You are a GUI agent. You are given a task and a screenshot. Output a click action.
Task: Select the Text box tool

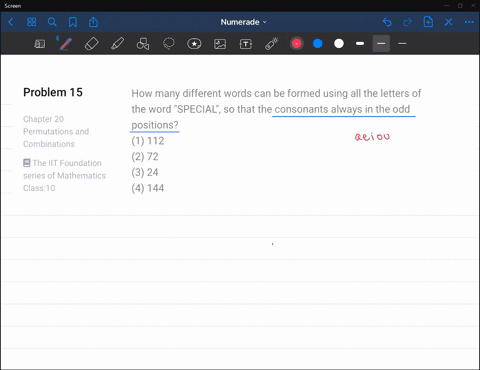tap(246, 44)
